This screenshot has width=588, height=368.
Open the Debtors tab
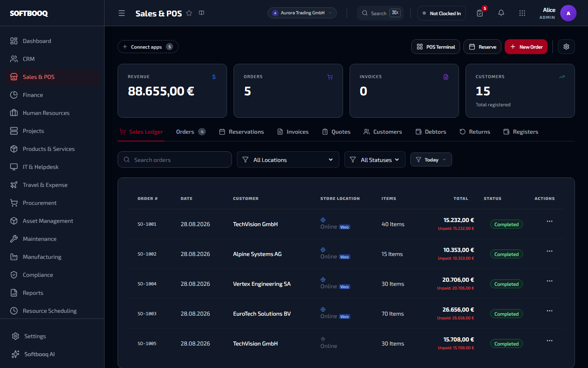click(x=431, y=132)
